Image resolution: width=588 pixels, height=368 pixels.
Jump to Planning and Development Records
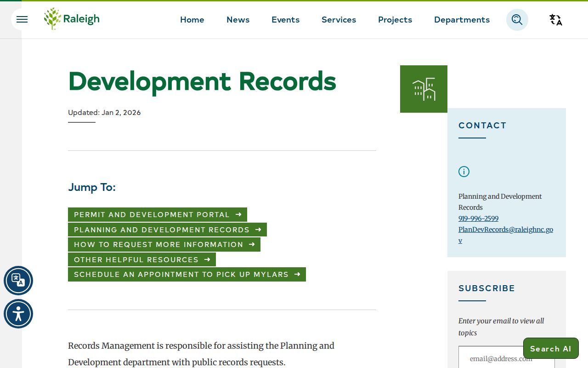(x=167, y=230)
